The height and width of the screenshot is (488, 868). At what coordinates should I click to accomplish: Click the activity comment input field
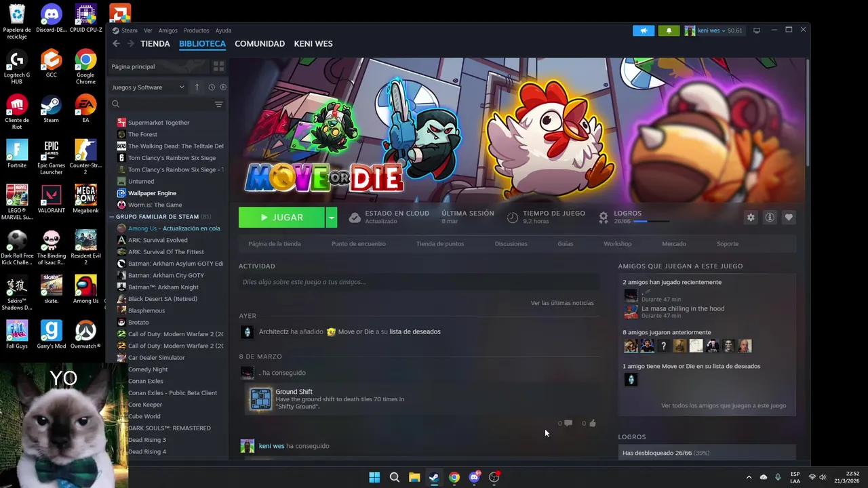coord(419,282)
